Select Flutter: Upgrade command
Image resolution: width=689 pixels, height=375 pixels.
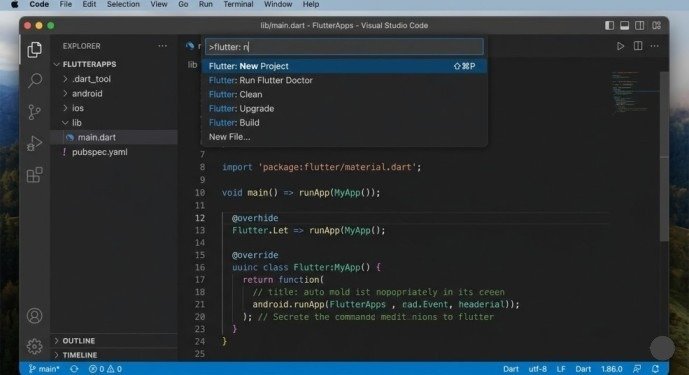[344, 109]
